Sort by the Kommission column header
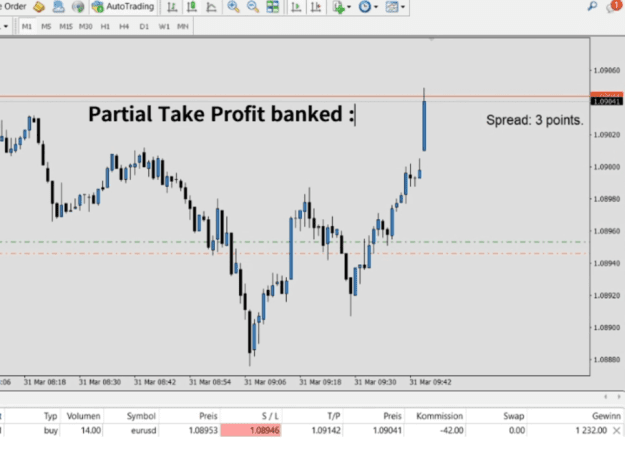 point(439,416)
